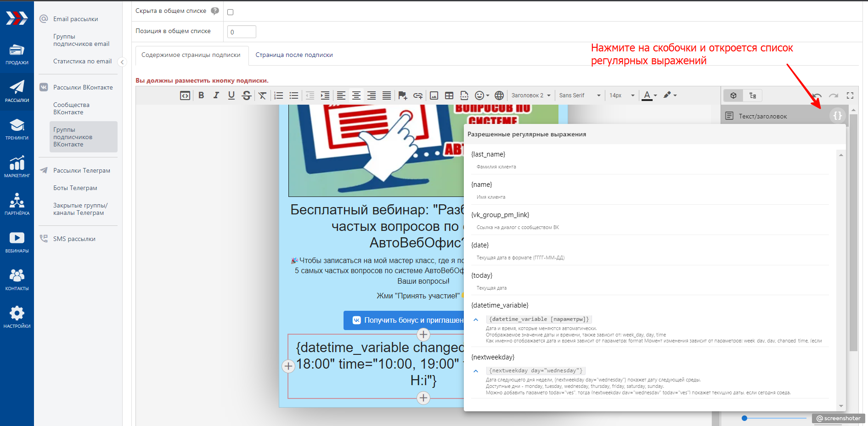Insert anchor/bookmark flag icon
868x426 pixels.
tap(403, 95)
